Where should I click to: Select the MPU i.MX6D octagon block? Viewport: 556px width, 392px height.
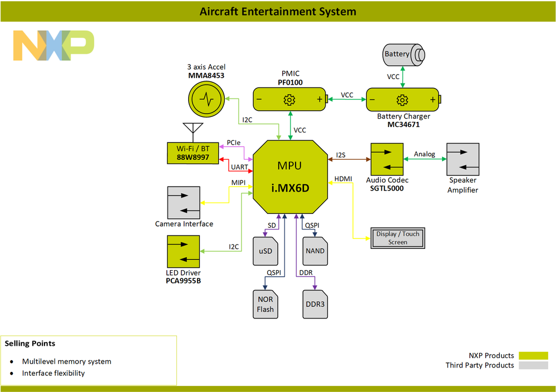coord(290,177)
